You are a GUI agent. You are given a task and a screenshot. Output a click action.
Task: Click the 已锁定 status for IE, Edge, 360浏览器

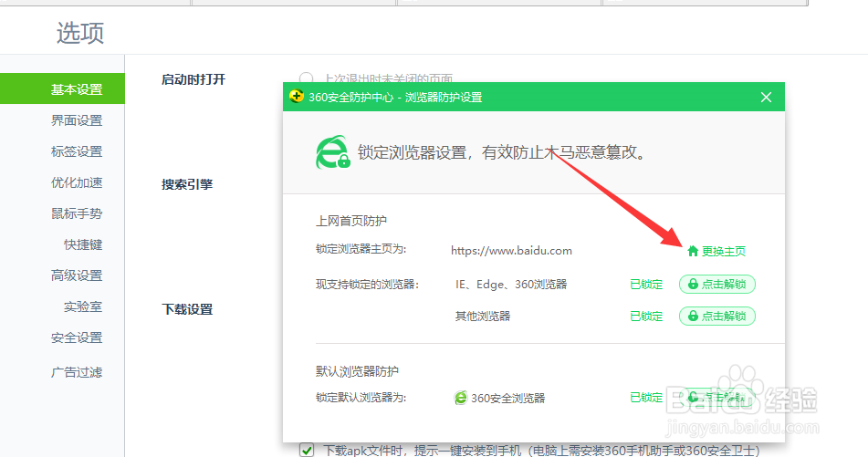pyautogui.click(x=646, y=285)
